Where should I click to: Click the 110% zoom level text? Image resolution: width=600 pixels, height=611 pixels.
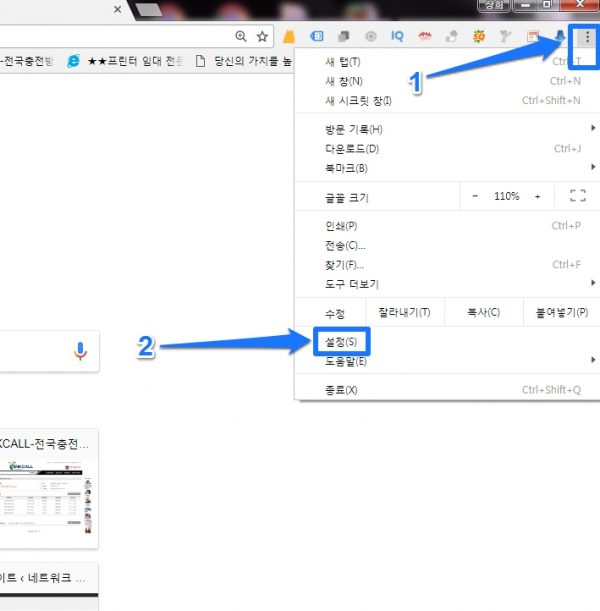point(506,196)
